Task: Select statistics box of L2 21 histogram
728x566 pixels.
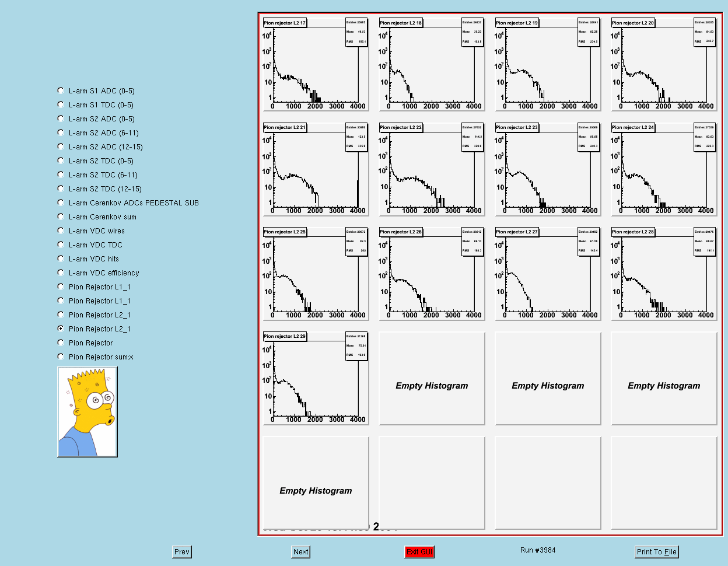Action: pos(356,137)
